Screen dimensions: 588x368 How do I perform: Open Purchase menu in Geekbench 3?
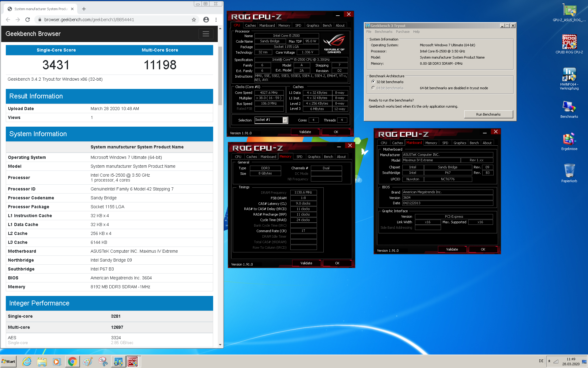pyautogui.click(x=403, y=32)
